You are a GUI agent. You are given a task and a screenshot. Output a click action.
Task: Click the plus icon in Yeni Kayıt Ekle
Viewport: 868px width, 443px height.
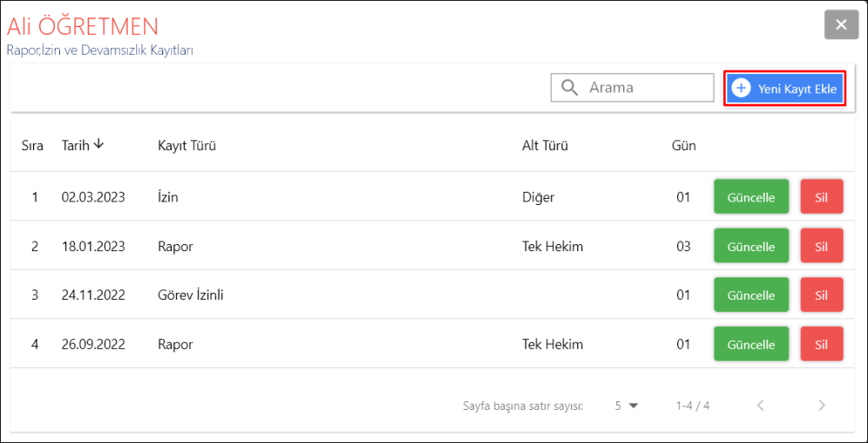(741, 89)
